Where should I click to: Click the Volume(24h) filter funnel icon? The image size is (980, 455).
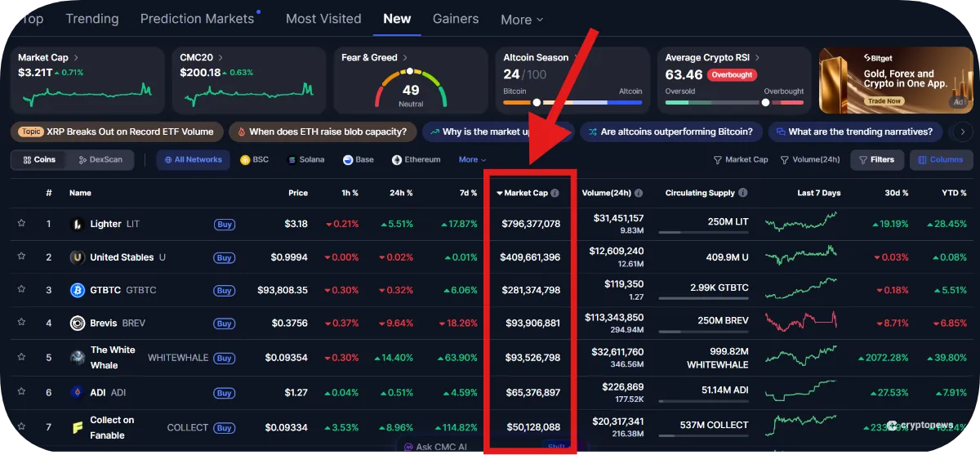pos(785,160)
